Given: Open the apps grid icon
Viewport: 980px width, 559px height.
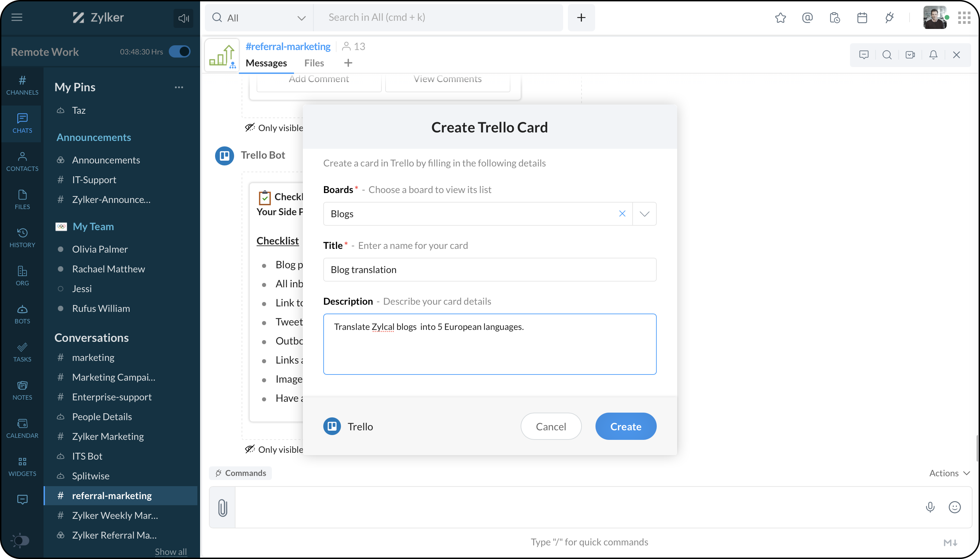Looking at the screenshot, I should click(964, 18).
